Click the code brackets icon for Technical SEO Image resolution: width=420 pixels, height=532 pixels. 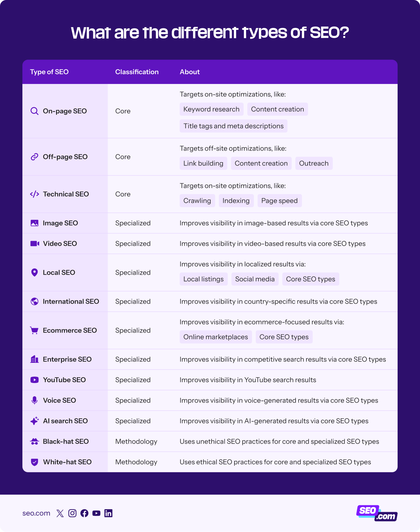point(34,194)
